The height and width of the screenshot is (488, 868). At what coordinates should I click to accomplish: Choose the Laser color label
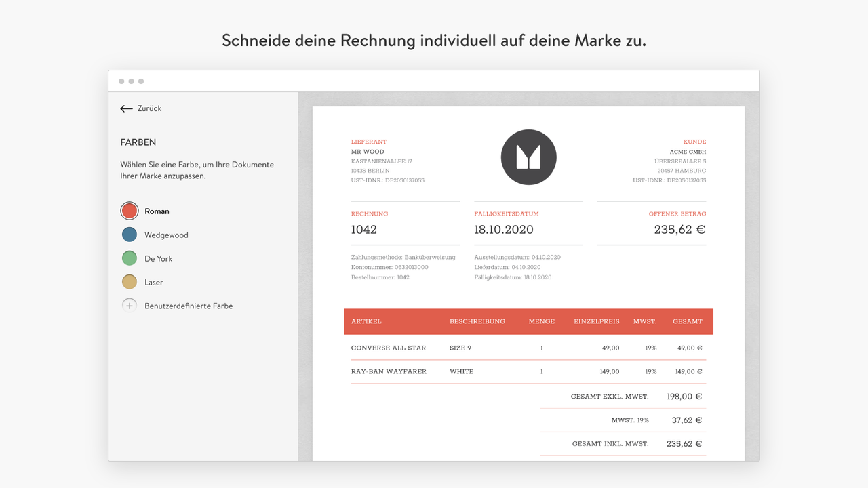click(x=153, y=283)
